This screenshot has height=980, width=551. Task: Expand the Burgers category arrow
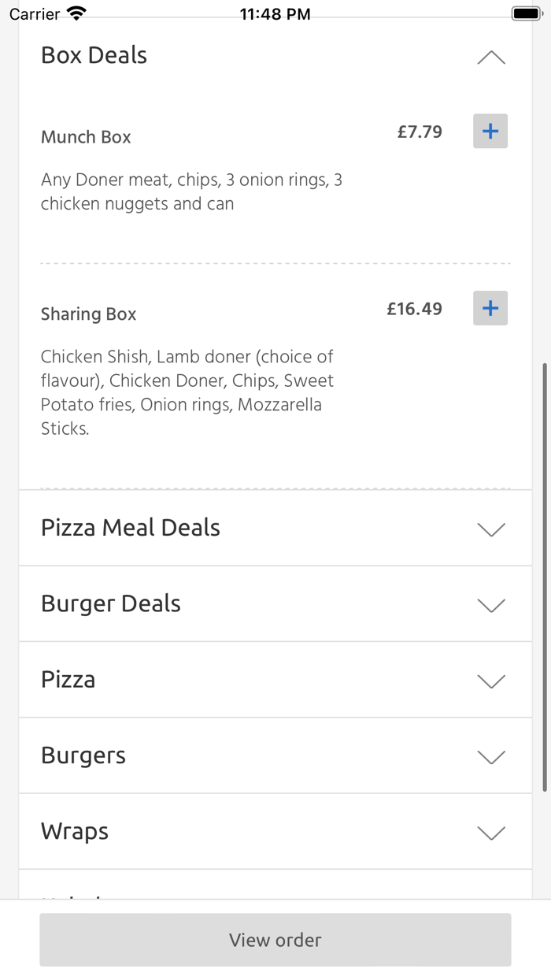[x=491, y=757]
